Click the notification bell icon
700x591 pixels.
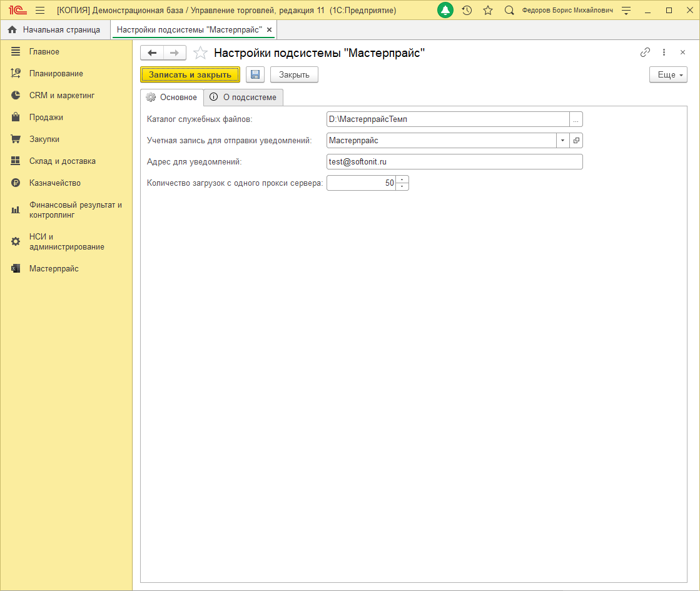coord(445,11)
